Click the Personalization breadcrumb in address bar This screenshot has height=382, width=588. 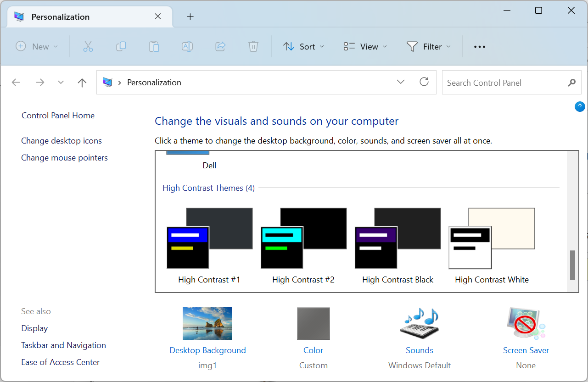(154, 83)
